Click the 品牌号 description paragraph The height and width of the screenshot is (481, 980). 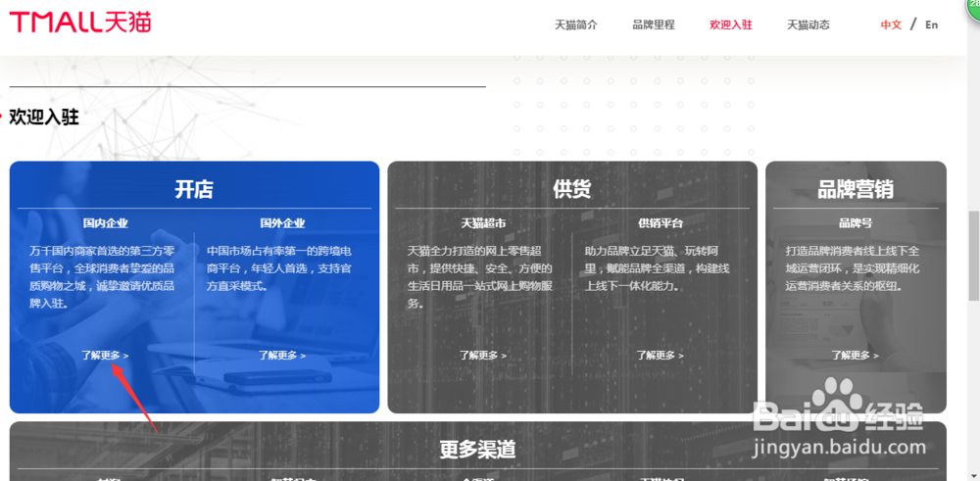(854, 268)
